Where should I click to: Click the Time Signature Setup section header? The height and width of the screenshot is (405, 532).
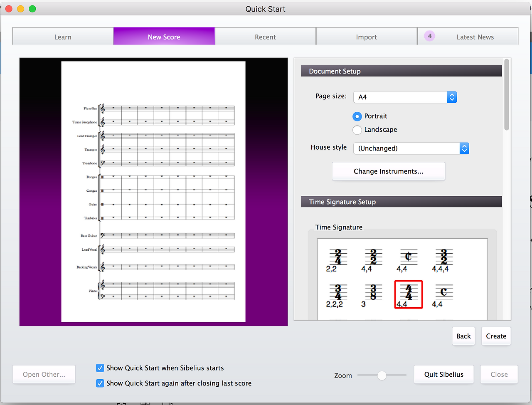[x=401, y=202]
